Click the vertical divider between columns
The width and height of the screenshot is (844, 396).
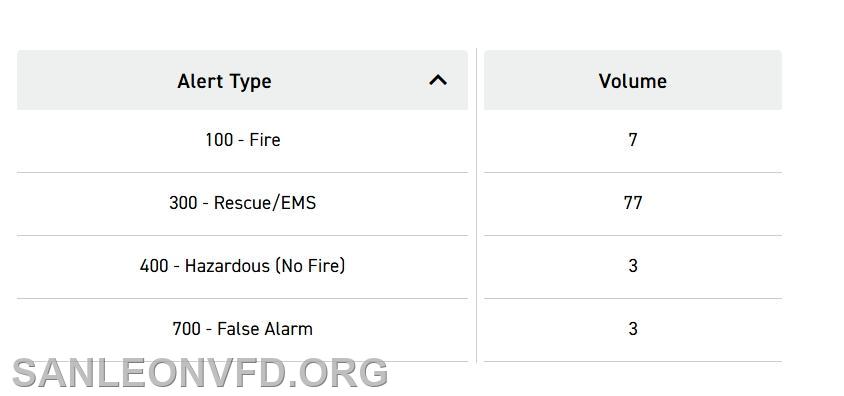pos(476,206)
